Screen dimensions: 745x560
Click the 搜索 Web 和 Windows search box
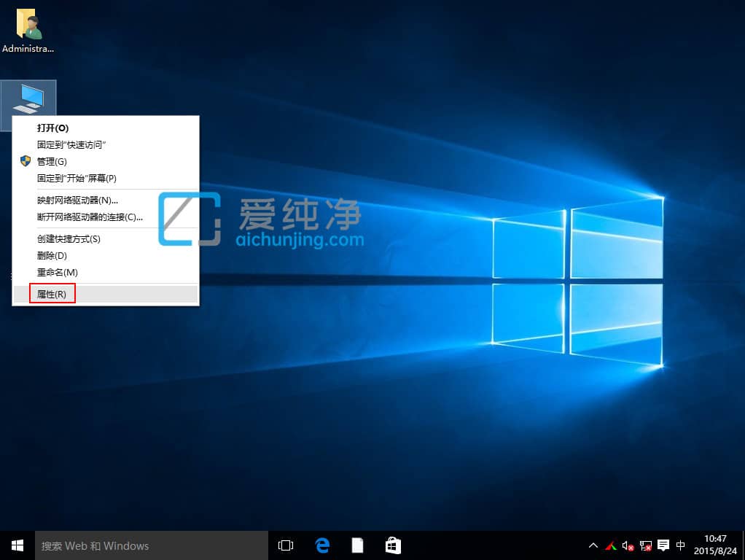146,545
